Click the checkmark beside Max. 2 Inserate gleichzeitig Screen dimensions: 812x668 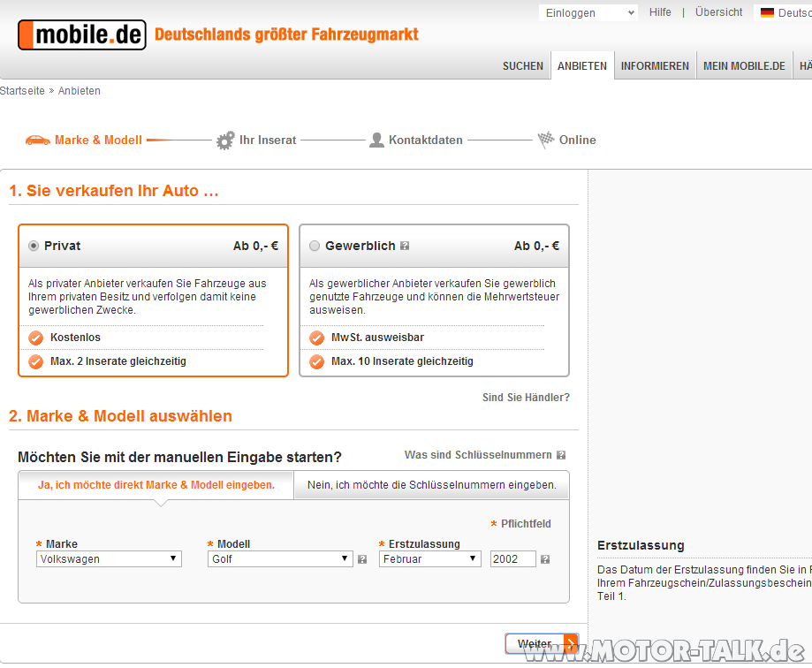pos(35,361)
